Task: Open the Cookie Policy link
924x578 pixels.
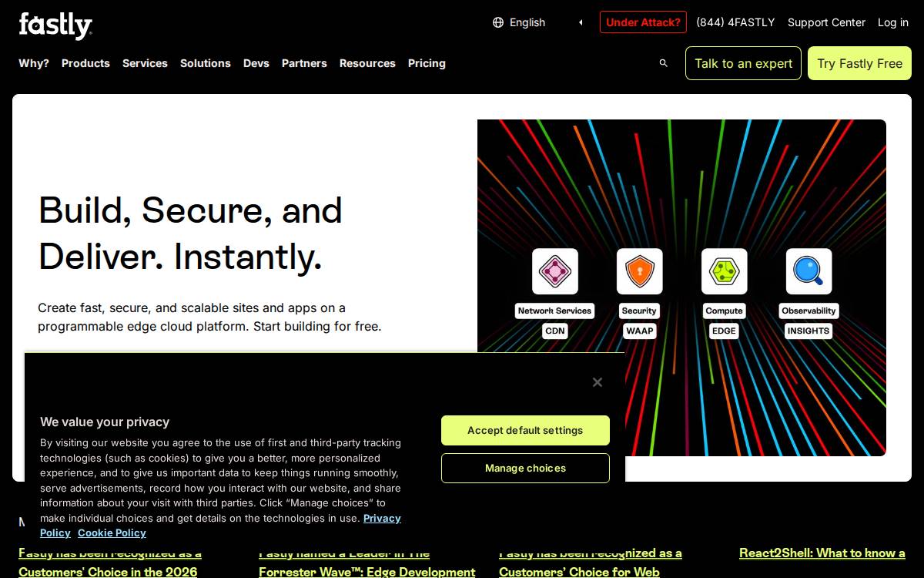Action: [112, 533]
